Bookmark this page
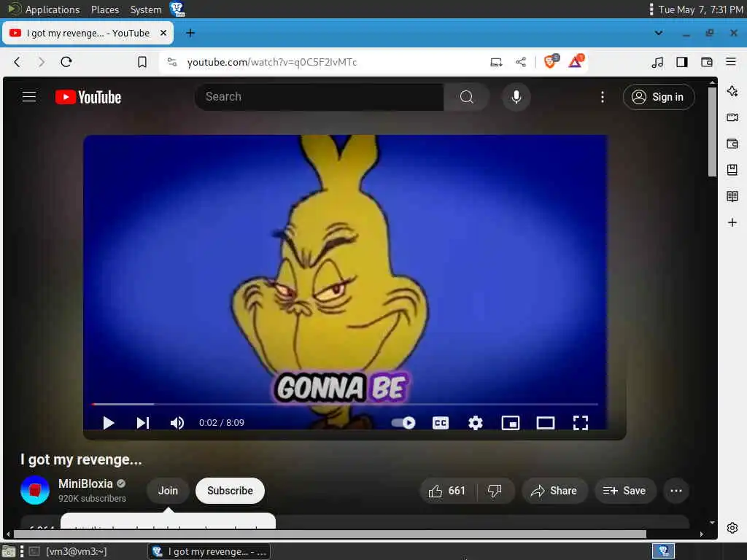The width and height of the screenshot is (747, 560). point(142,62)
